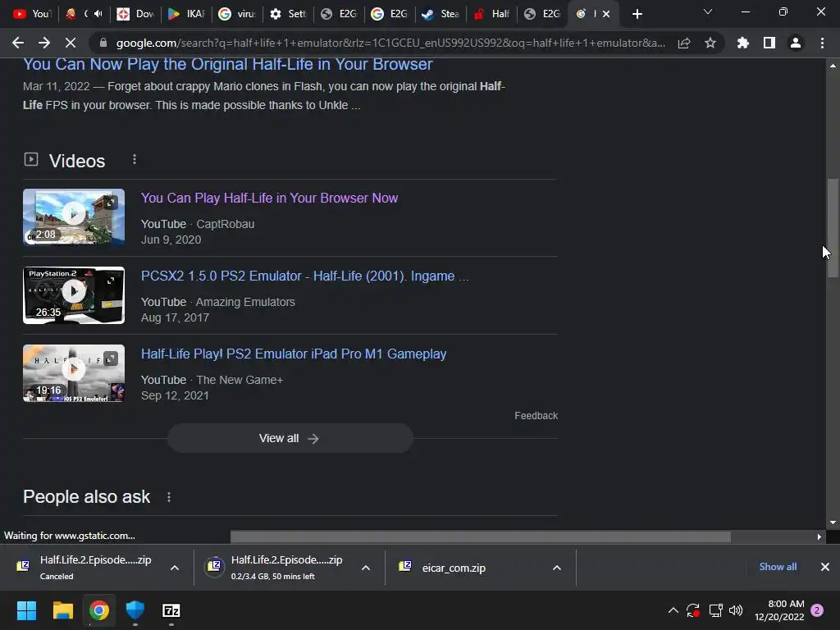Play the PCSX2 PS2 Emulator video thumbnail
The height and width of the screenshot is (630, 840).
[74, 294]
